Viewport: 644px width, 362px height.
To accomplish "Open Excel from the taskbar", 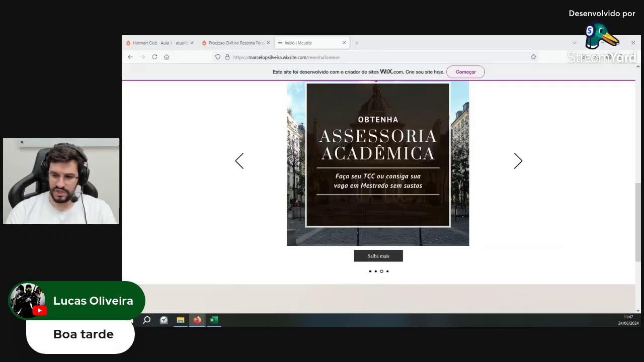I will 214,320.
